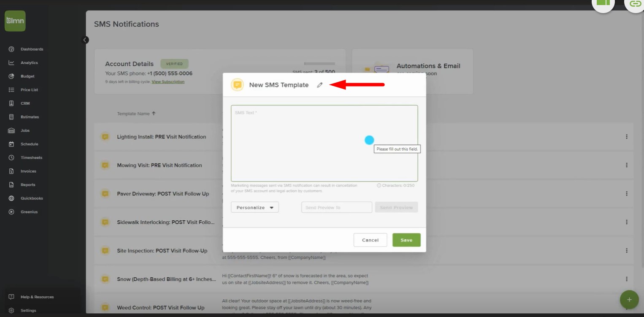
Task: Click the green link icon at top right
Action: pyautogui.click(x=635, y=4)
